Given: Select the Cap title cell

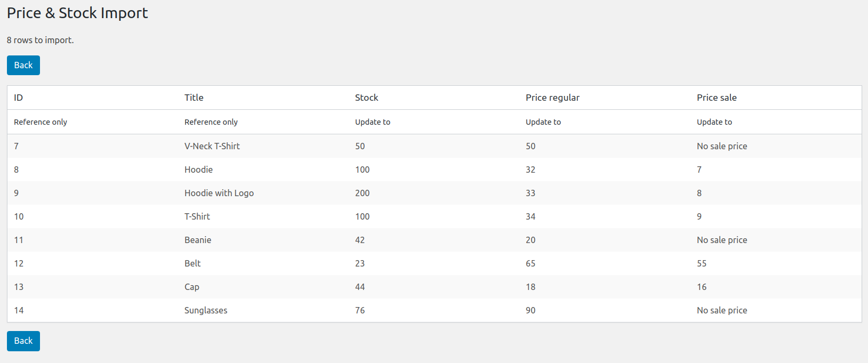Looking at the screenshot, I should pyautogui.click(x=192, y=287).
